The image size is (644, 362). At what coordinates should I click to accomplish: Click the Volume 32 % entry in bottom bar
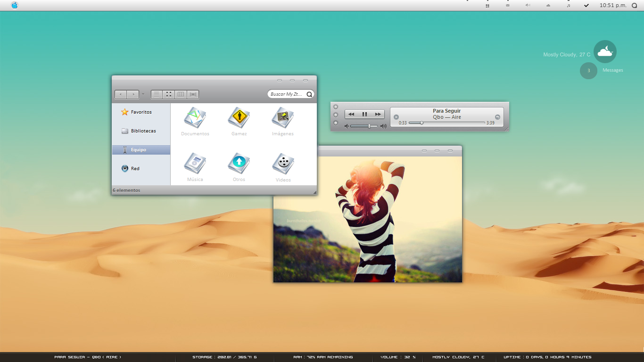tap(398, 357)
